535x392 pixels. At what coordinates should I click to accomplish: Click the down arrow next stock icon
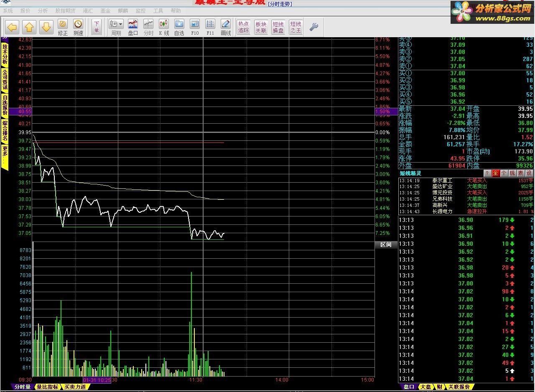pyautogui.click(x=46, y=28)
